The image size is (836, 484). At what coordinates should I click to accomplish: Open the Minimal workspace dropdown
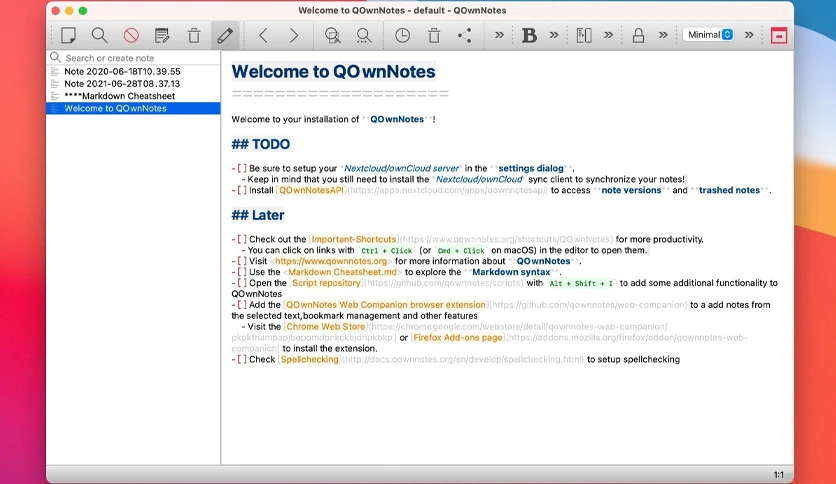pos(709,35)
